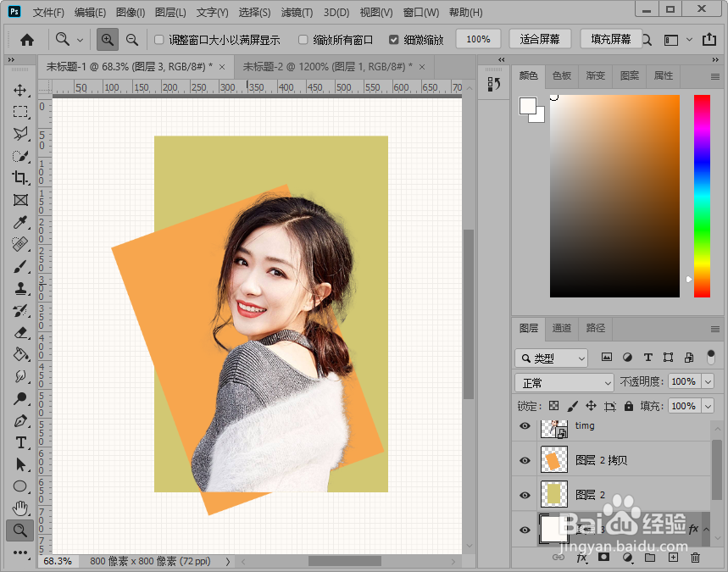This screenshot has width=728, height=572.
Task: Click the 填充屏幕 button
Action: 611,39
